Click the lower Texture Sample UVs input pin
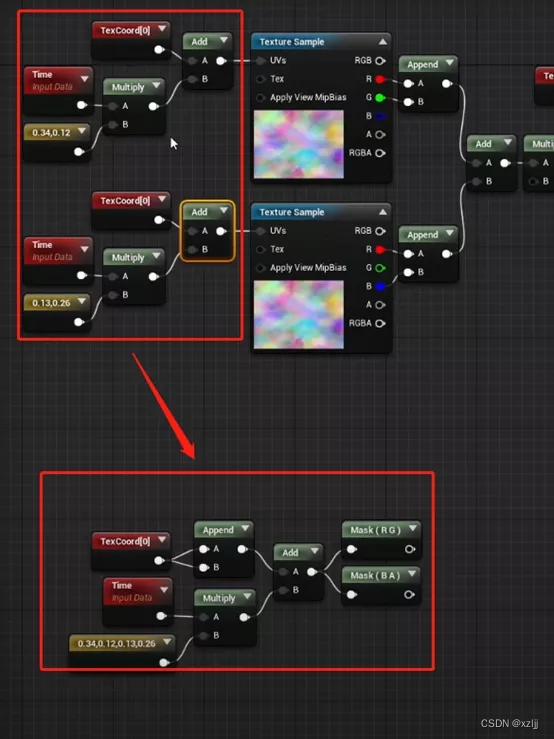This screenshot has width=554, height=739. (261, 231)
